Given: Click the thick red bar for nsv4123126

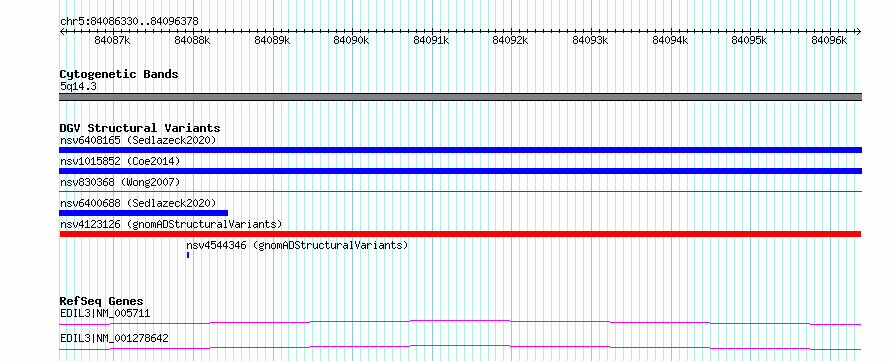Looking at the screenshot, I should (x=460, y=234).
